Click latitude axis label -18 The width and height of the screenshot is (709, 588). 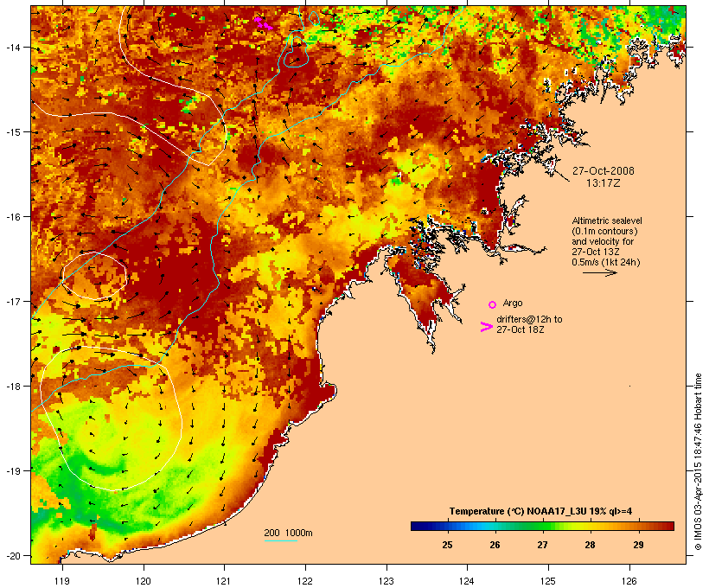coord(12,387)
